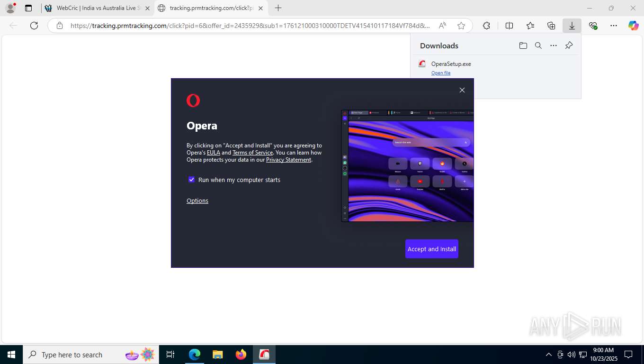Screen dimensions: 644x364
Task: Uncheck Run when my computer starts
Action: coord(191,180)
